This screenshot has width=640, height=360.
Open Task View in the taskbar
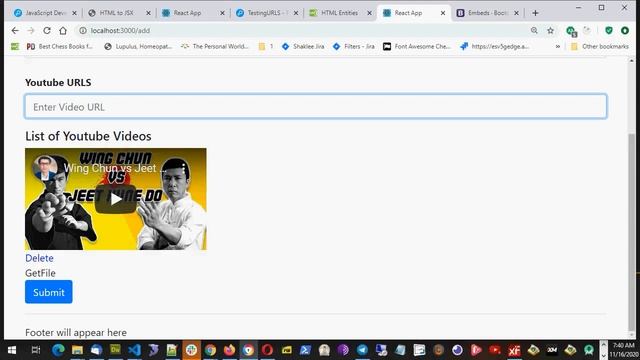click(x=36, y=350)
